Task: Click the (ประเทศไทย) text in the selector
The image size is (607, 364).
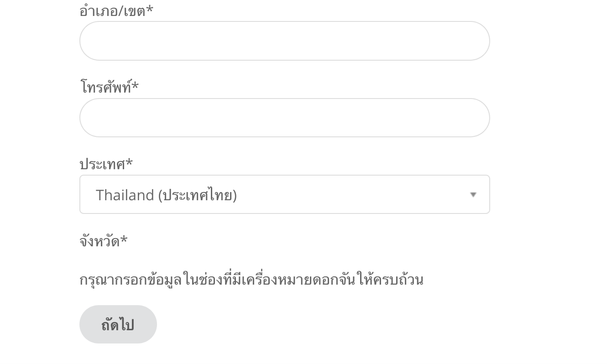Action: [x=198, y=195]
